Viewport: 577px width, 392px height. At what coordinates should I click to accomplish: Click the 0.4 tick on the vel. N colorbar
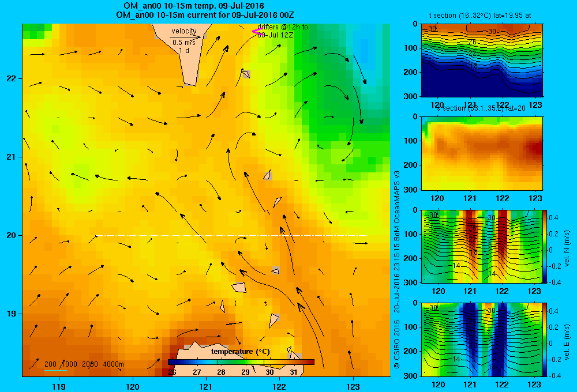click(x=554, y=218)
